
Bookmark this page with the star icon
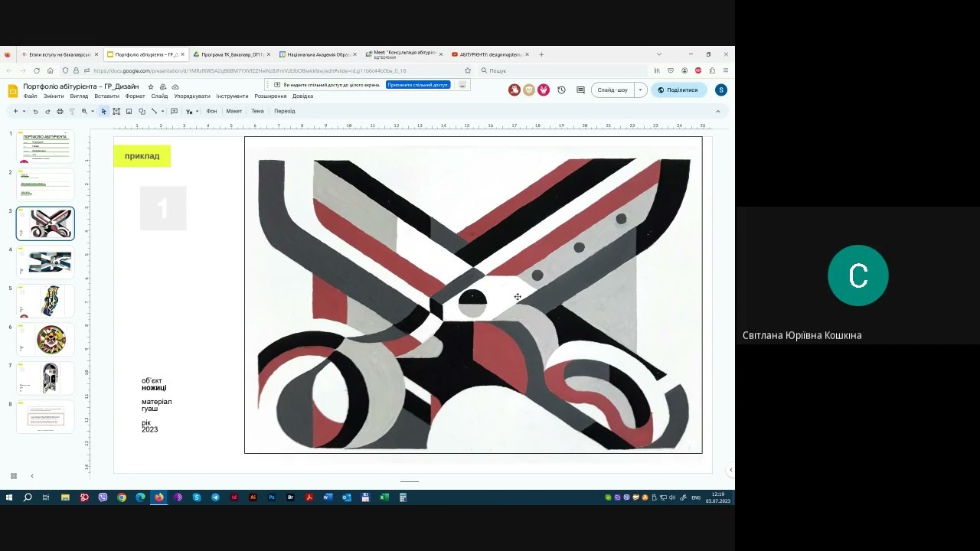click(x=468, y=70)
